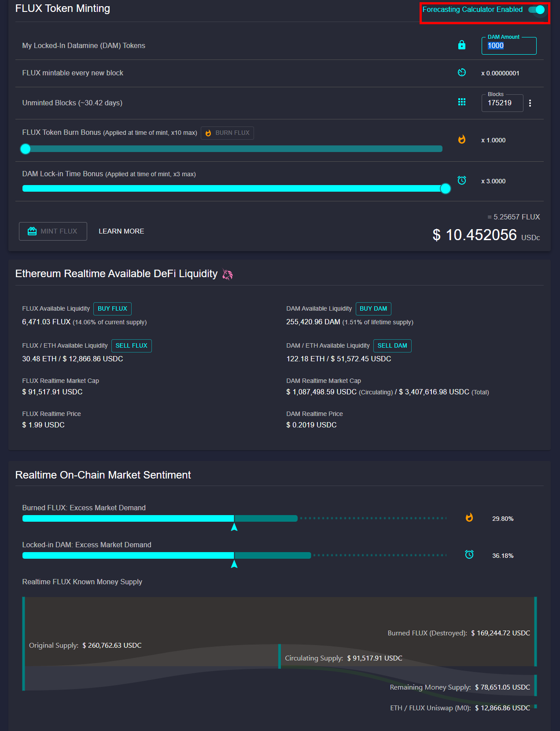Click the flame icon beside x 1.0000
The height and width of the screenshot is (731, 560).
[462, 140]
